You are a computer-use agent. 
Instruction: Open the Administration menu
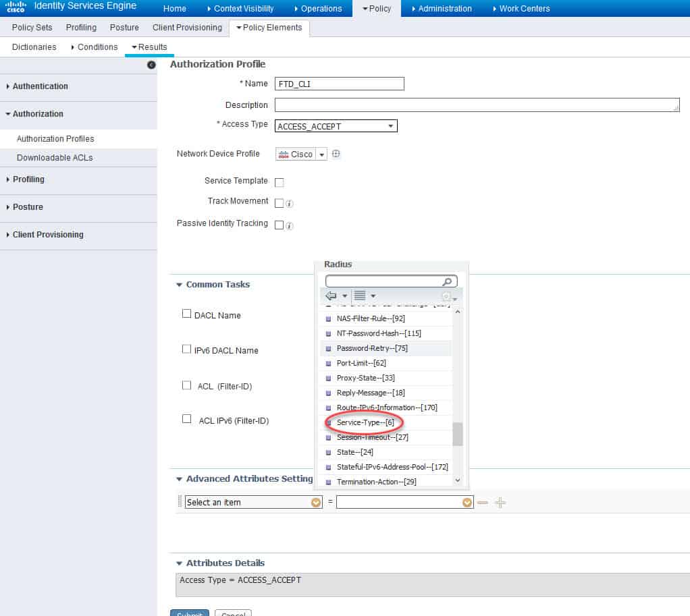tap(442, 8)
